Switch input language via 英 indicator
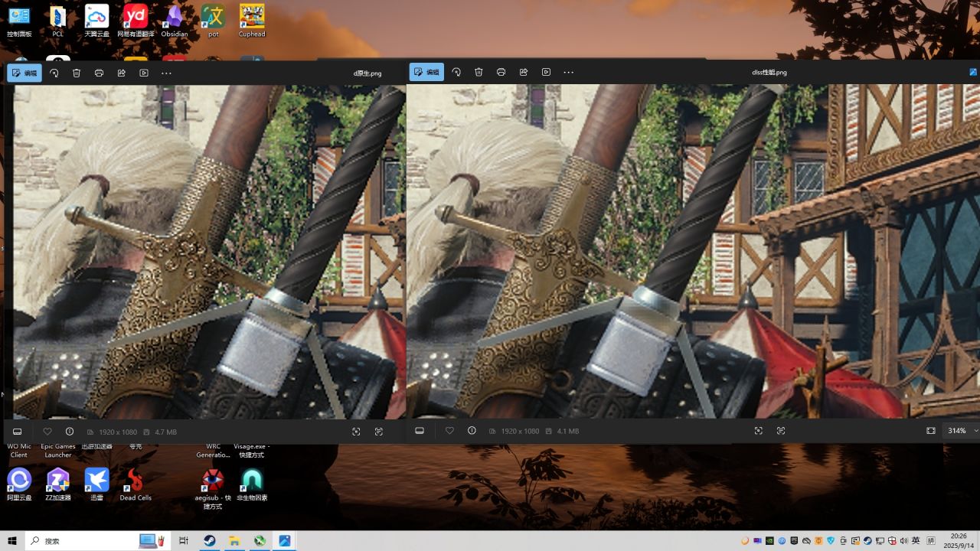Viewport: 980px width, 551px height. tap(916, 541)
